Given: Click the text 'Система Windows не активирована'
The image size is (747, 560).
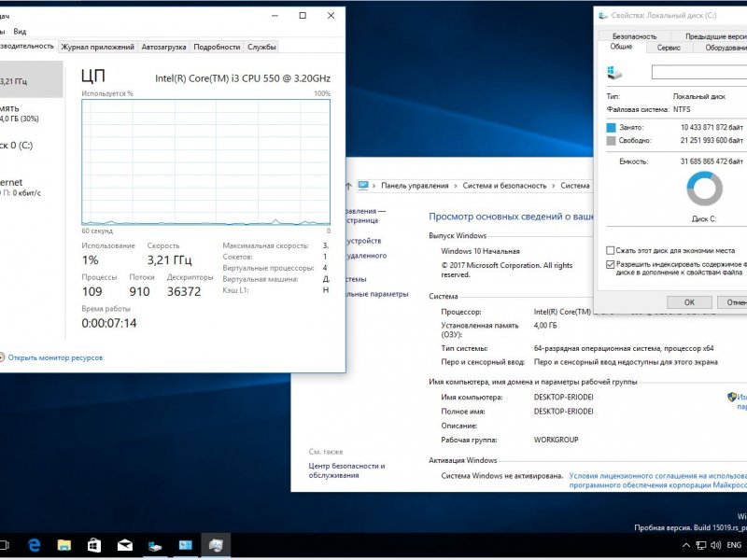Looking at the screenshot, I should [502, 476].
